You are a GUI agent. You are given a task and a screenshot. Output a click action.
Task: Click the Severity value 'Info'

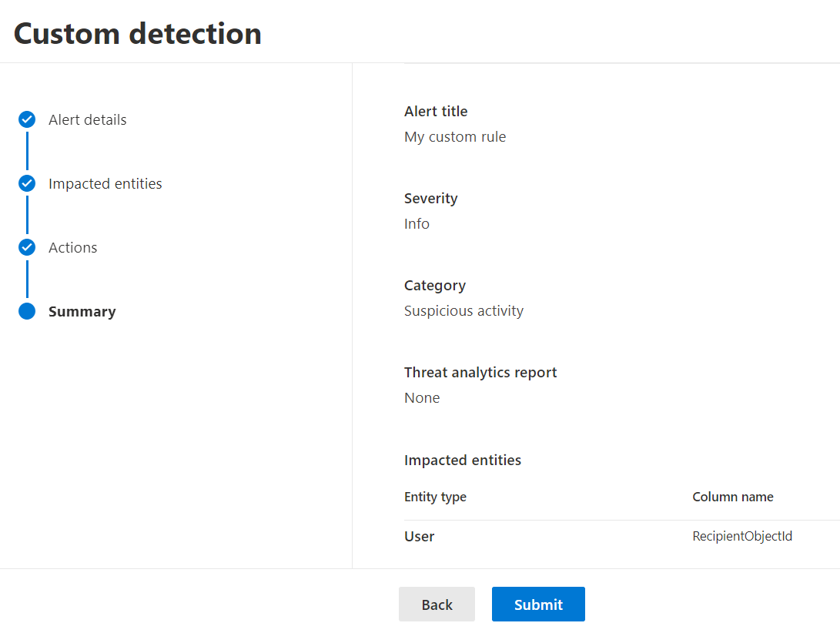tap(417, 224)
